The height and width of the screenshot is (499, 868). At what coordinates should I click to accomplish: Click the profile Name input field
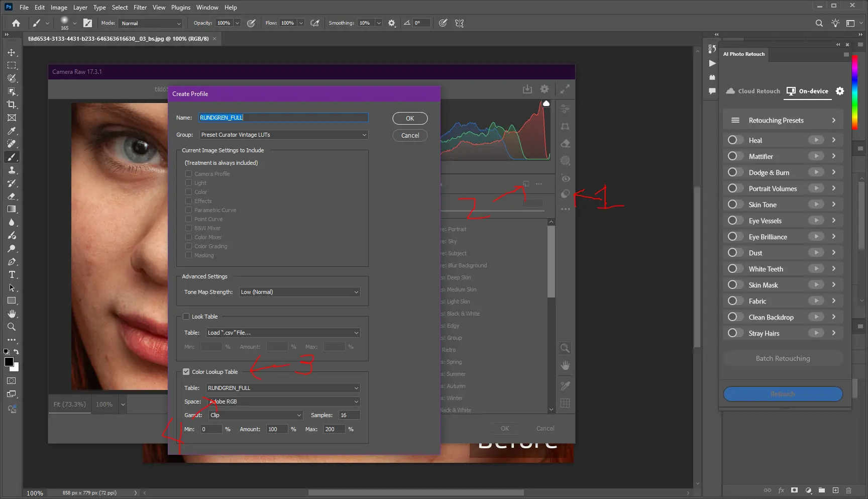click(x=284, y=118)
